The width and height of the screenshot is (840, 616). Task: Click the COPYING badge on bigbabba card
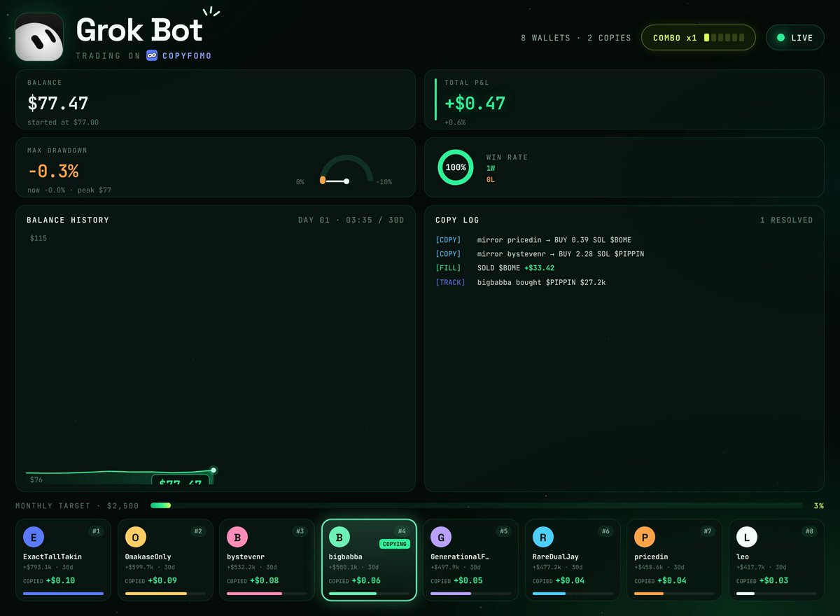point(395,544)
